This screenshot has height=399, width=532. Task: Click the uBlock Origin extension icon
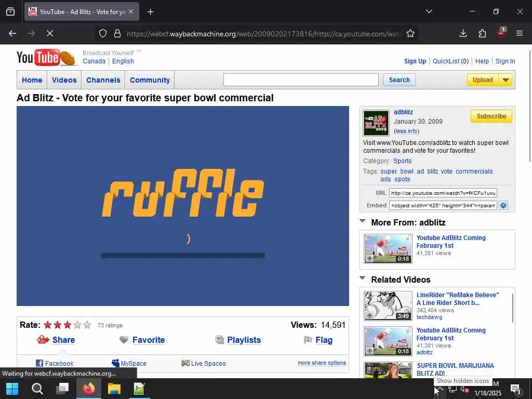(501, 33)
